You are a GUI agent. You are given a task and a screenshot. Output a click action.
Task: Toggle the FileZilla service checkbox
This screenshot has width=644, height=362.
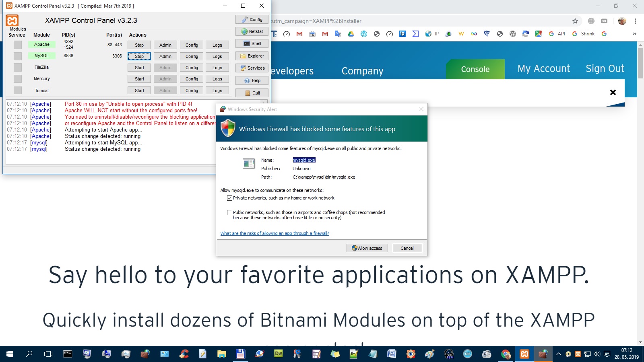point(18,67)
